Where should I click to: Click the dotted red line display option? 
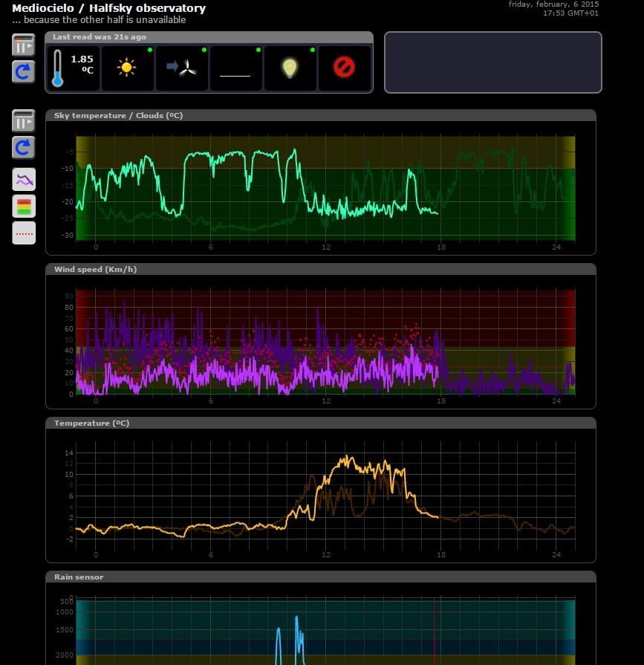coord(23,233)
